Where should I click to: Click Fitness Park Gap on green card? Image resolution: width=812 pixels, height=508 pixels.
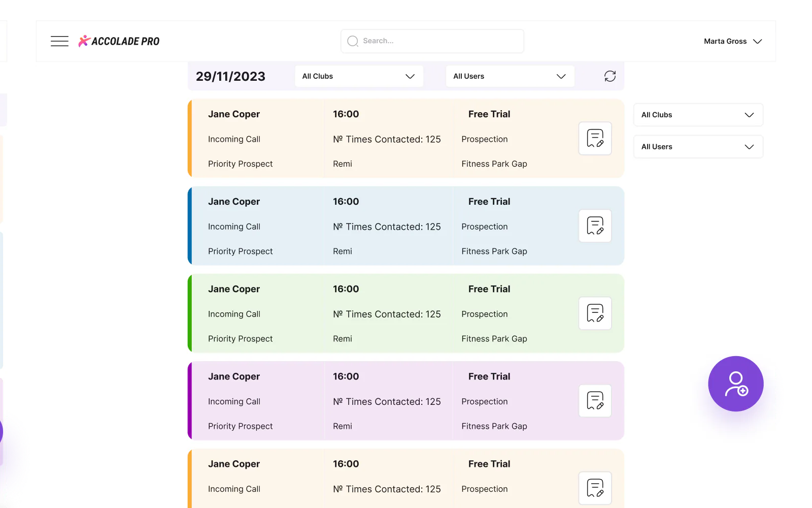click(494, 339)
